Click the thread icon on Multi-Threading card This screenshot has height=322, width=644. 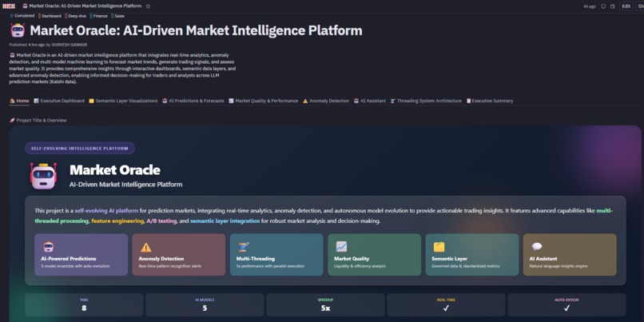click(x=244, y=247)
